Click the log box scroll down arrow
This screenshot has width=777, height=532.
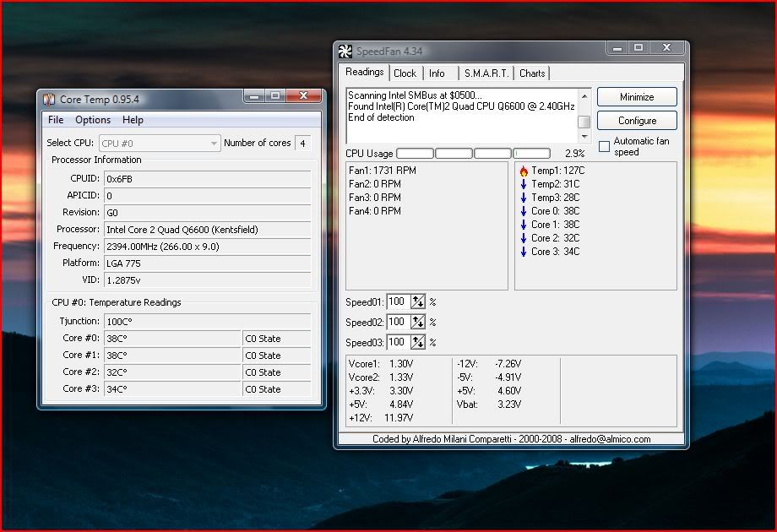coord(584,137)
